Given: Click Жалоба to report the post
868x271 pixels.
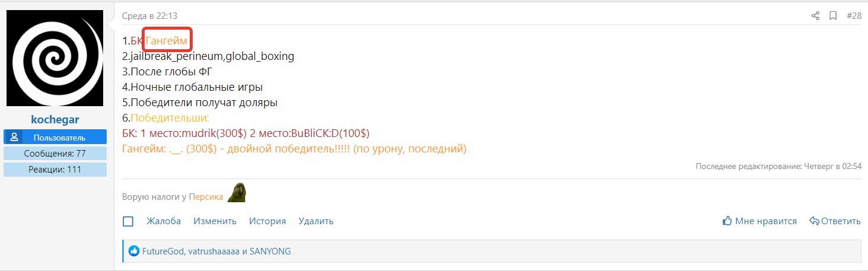Looking at the screenshot, I should (x=164, y=221).
